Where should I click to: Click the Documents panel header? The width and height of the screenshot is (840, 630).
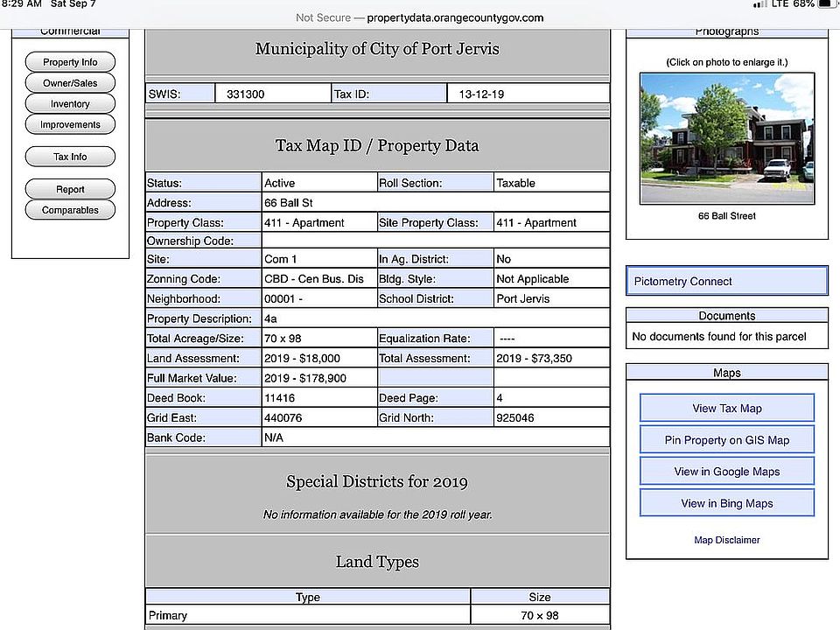727,316
